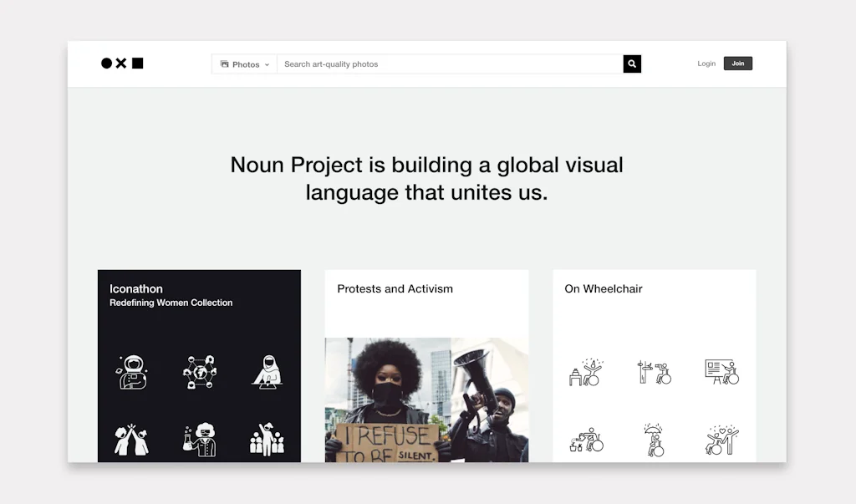Select the wheelchair birdwatching icon
The width and height of the screenshot is (856, 504).
[x=655, y=373]
